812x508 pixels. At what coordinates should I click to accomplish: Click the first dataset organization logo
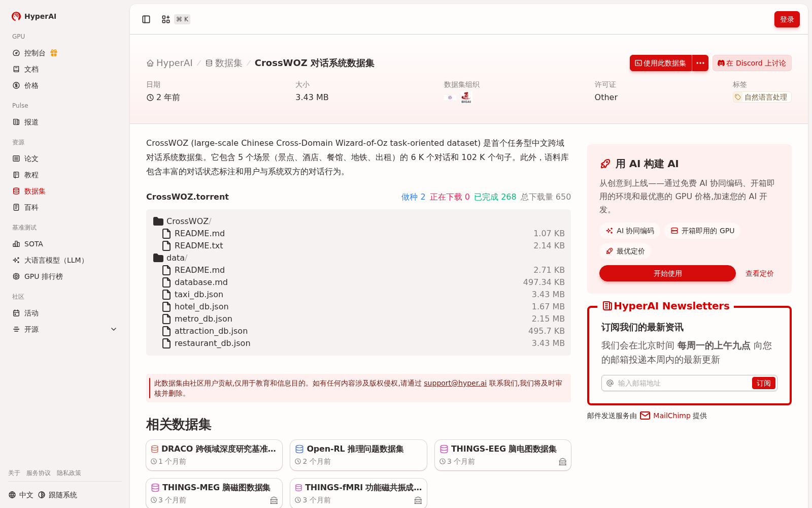[450, 97]
